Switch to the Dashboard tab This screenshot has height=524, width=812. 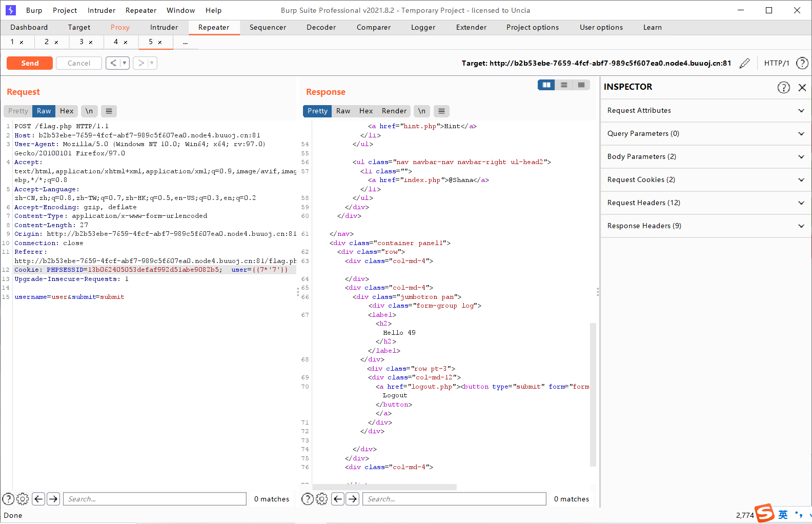(x=29, y=27)
